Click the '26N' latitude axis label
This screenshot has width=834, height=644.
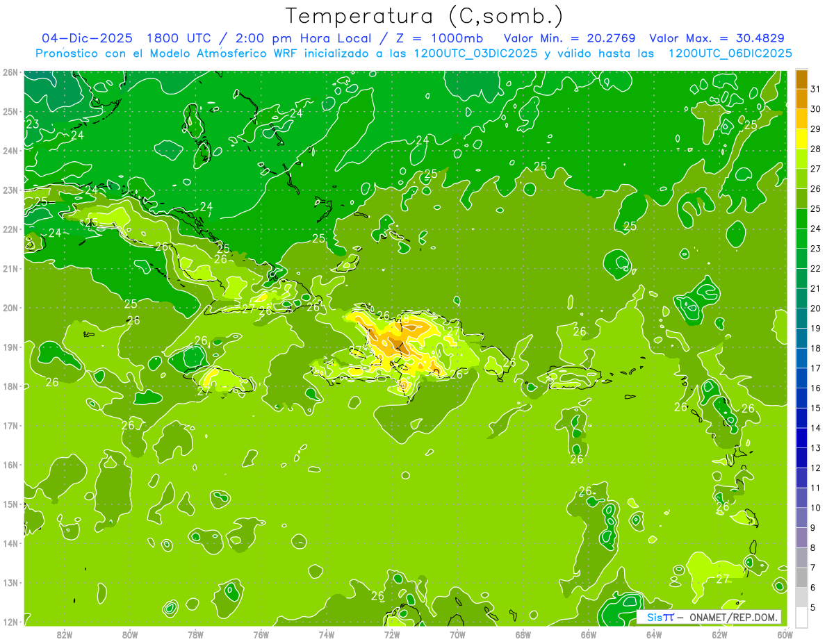pyautogui.click(x=10, y=72)
